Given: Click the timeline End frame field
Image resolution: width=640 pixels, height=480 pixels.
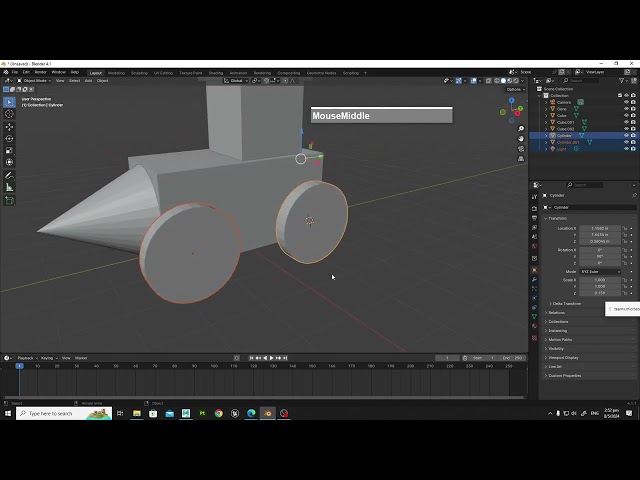Looking at the screenshot, I should click(513, 358).
